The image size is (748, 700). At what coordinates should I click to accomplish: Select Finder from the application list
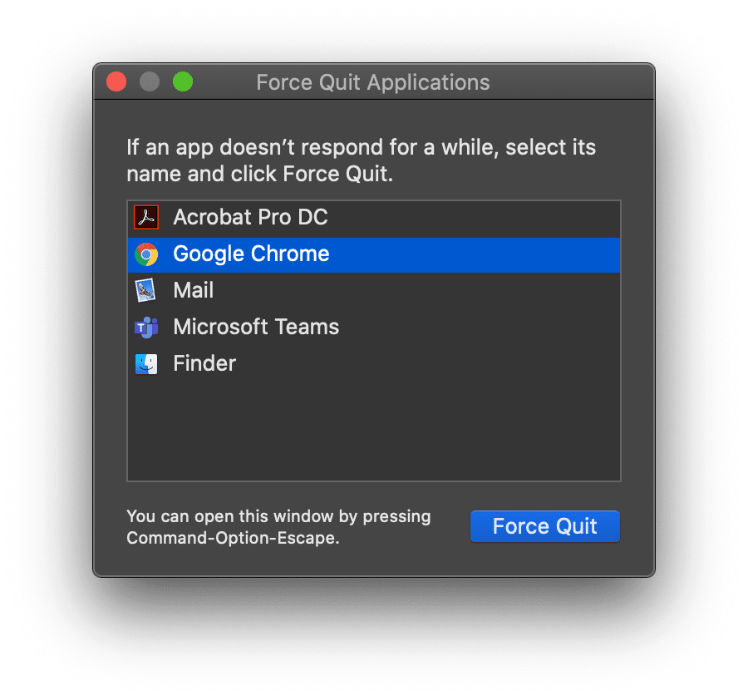(x=204, y=363)
